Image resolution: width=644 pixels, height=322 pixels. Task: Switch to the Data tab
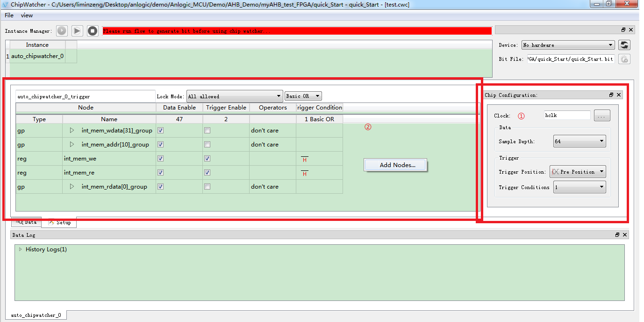[x=27, y=222]
